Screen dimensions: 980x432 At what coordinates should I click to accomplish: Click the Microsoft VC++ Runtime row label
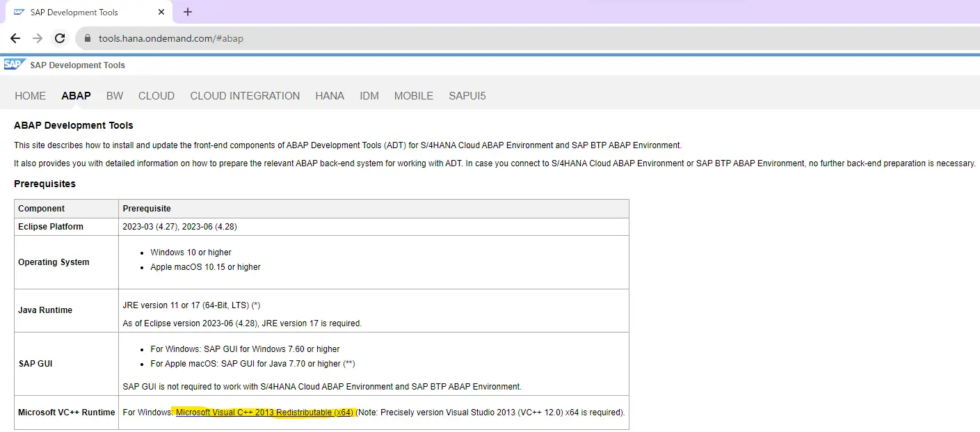67,413
